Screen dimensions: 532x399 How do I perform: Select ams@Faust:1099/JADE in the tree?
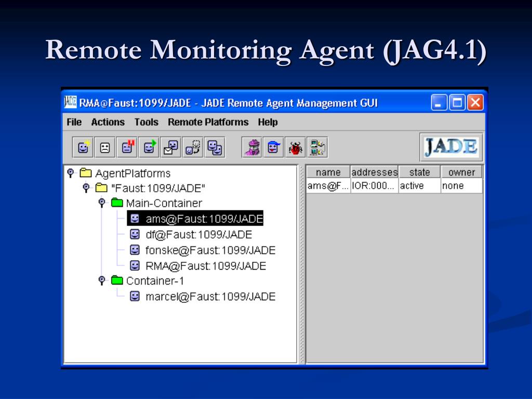(x=195, y=219)
